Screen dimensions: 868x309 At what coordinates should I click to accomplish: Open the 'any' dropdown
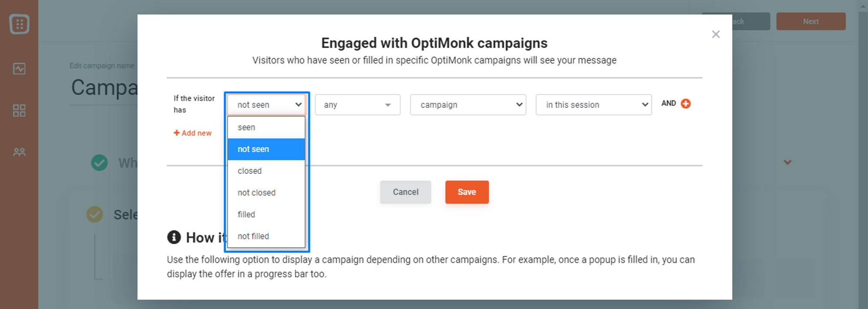point(358,105)
